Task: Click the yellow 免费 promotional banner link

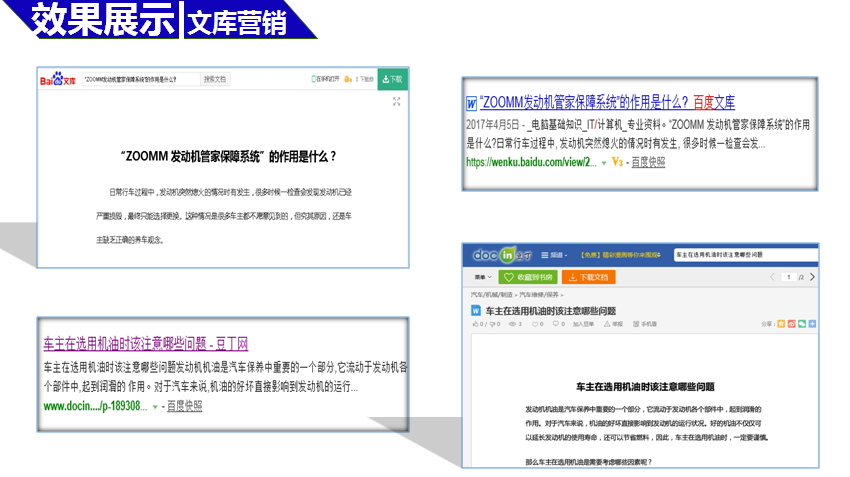Action: (621, 255)
